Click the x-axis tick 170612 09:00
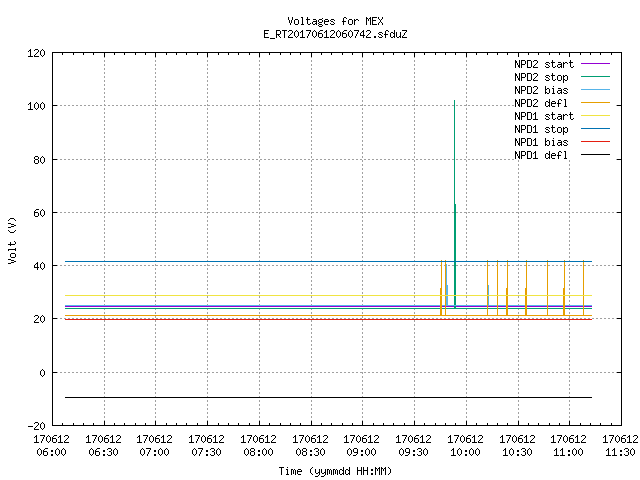 point(361,446)
